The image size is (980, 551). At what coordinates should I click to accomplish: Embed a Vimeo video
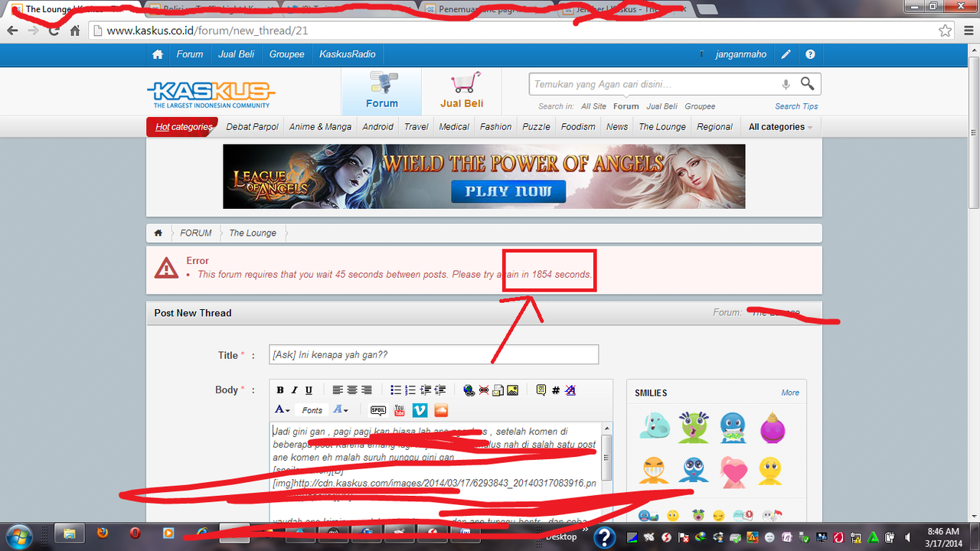(x=420, y=410)
